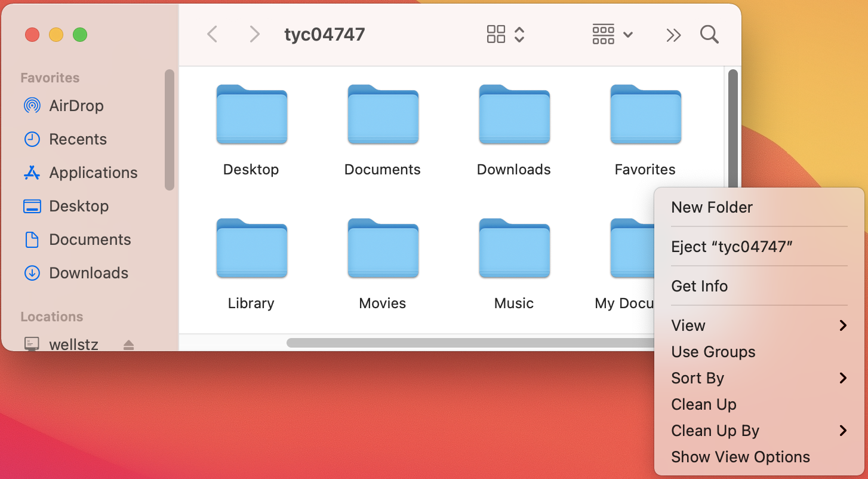This screenshot has height=479, width=868.
Task: Select the Library folder icon
Action: (251, 249)
